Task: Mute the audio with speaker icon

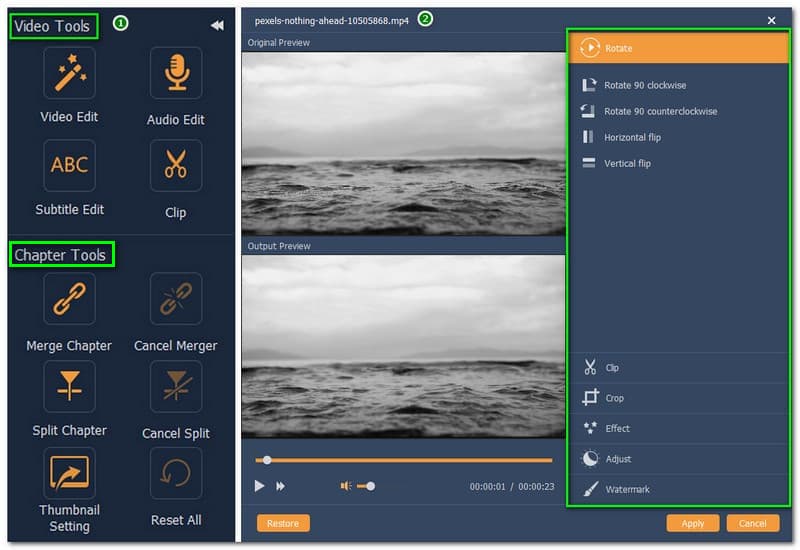Action: tap(346, 486)
